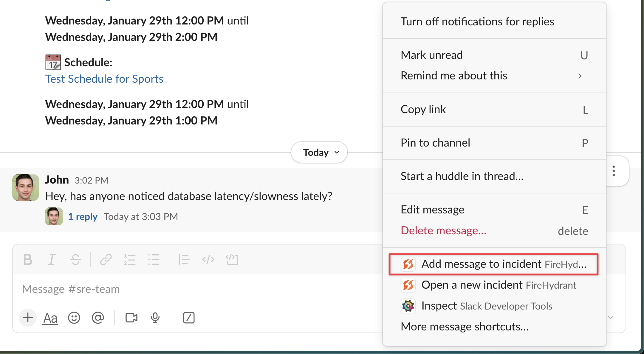This screenshot has width=644, height=354.
Task: Insert a link using chain icon
Action: (106, 259)
